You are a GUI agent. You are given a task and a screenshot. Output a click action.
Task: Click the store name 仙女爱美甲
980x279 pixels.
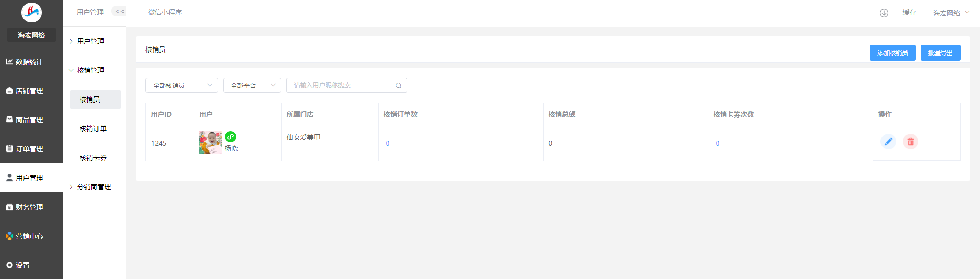[x=303, y=137]
